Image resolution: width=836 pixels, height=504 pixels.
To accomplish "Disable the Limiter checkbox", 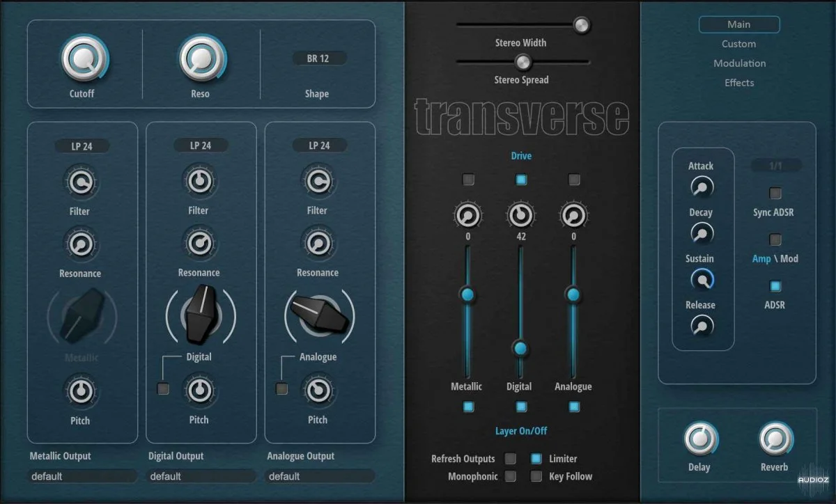I will 536,458.
